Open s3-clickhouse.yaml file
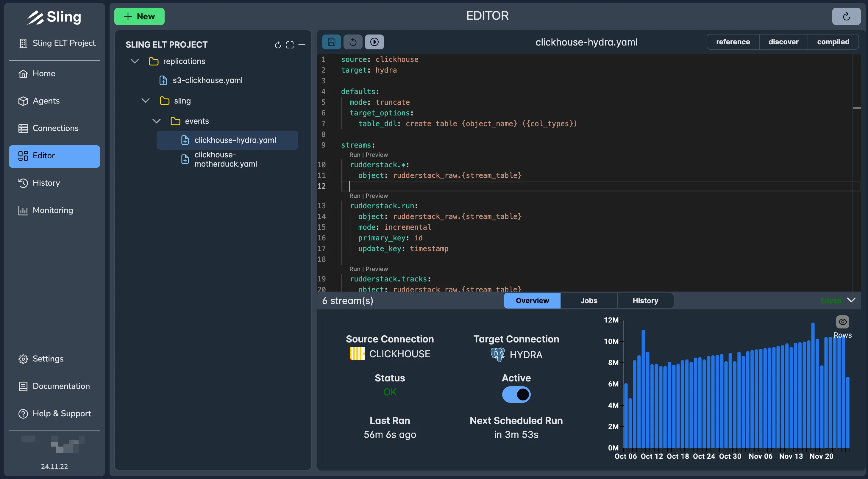Viewport: 868px width, 479px height. pyautogui.click(x=207, y=80)
